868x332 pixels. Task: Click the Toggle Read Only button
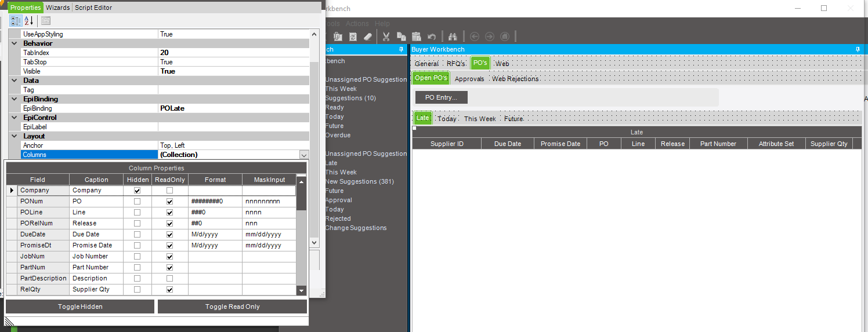coord(232,307)
